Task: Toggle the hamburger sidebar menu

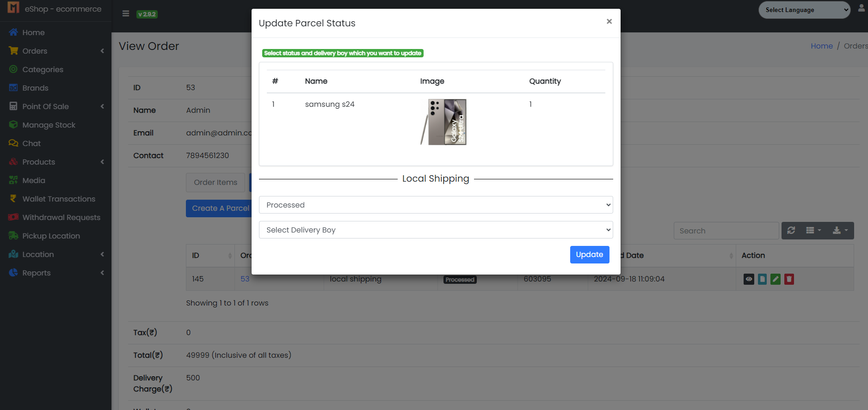Action: 125,14
